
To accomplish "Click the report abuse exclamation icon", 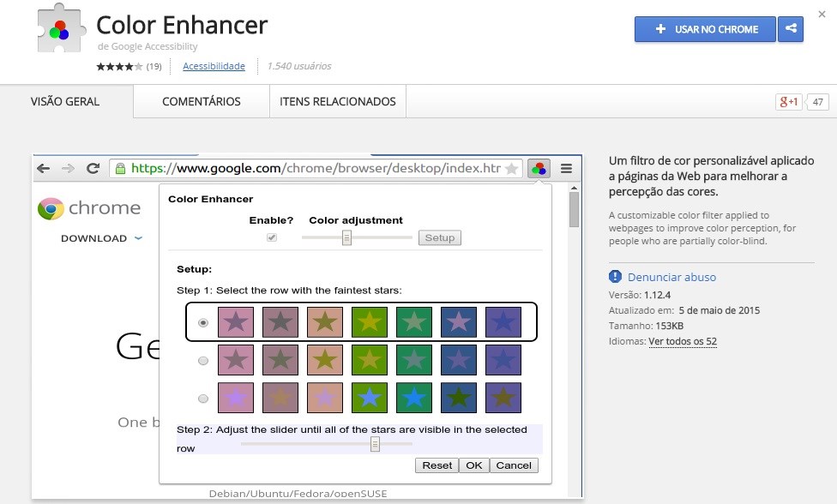I will (x=615, y=277).
